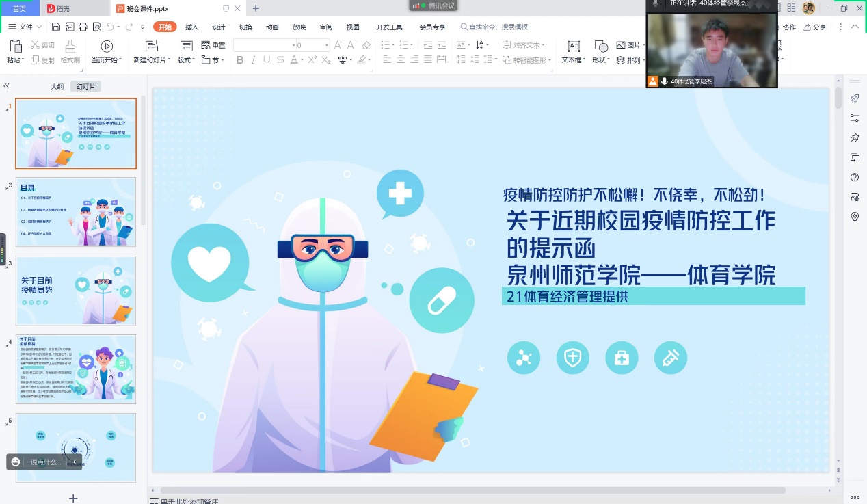Click the 新建幻灯片 new slide icon

click(x=152, y=47)
